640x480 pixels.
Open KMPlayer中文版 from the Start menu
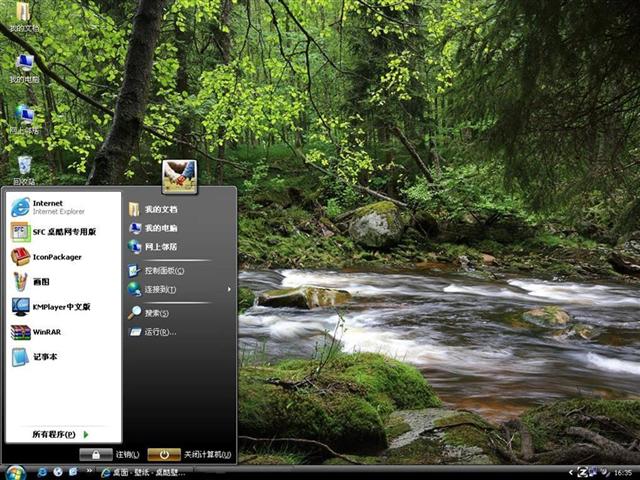click(64, 307)
